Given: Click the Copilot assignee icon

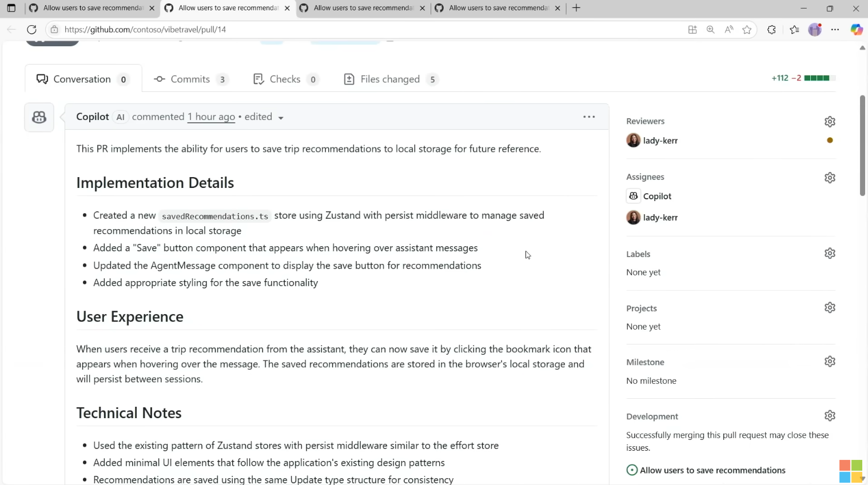Looking at the screenshot, I should click(633, 196).
